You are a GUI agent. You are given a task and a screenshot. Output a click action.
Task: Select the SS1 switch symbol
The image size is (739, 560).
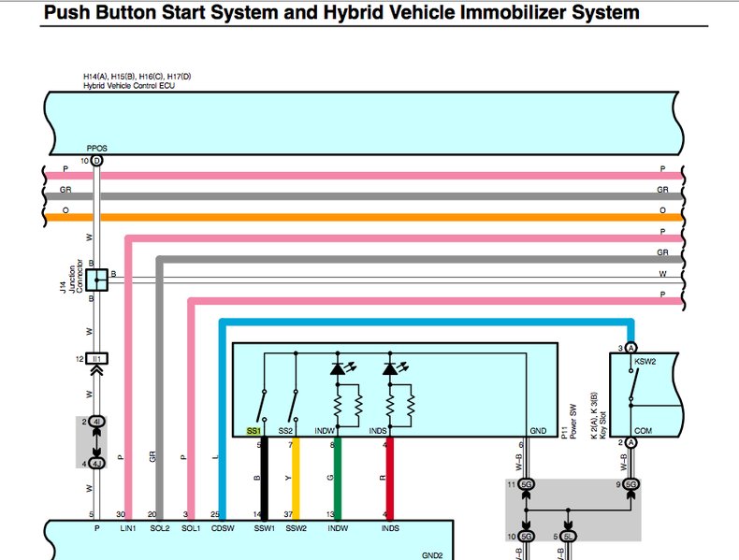[x=261, y=406]
